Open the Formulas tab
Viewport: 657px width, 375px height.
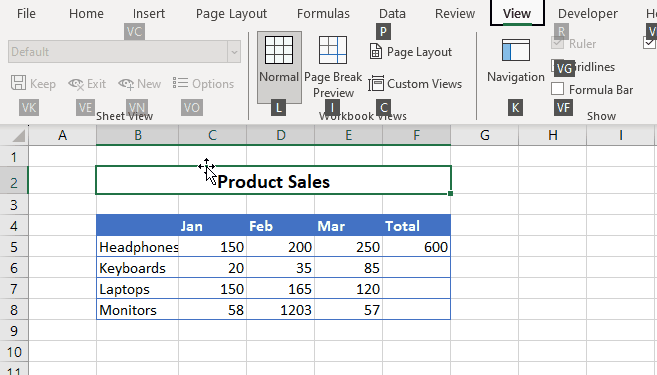[x=323, y=13]
